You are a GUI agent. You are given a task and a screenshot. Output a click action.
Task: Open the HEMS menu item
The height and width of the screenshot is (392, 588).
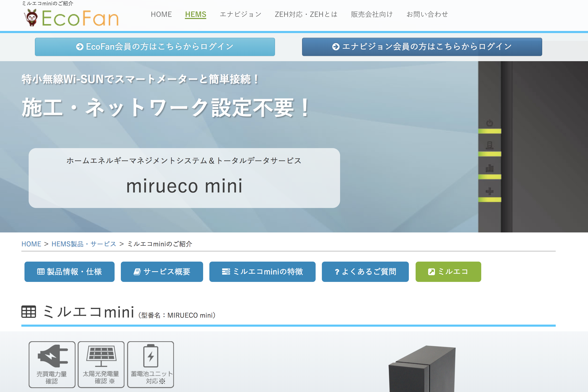click(x=196, y=15)
